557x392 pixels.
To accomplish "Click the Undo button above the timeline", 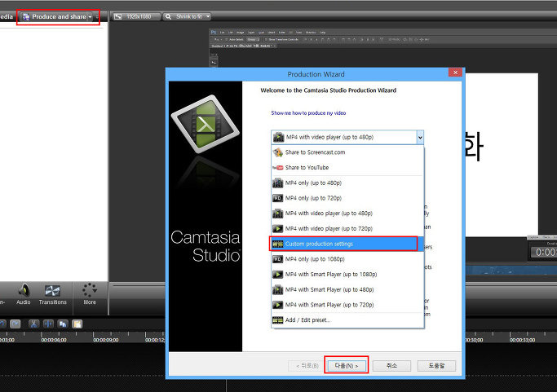I will pos(2,324).
